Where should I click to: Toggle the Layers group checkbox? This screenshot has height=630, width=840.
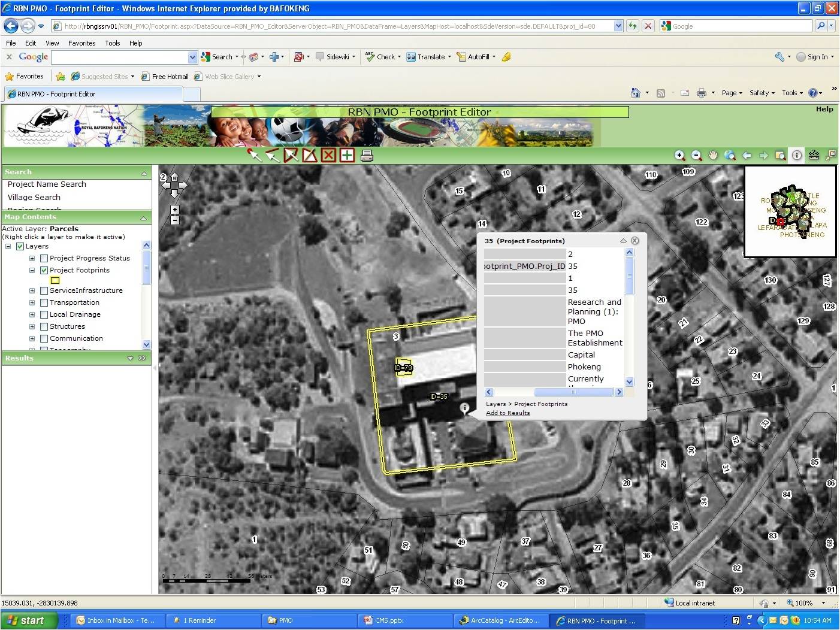click(20, 246)
